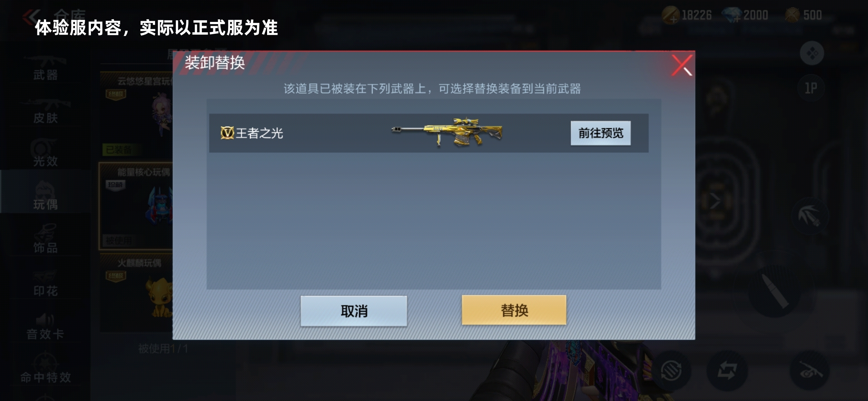Screen dimensions: 868x401
Task: Select the 火麒麟玩偶 doll card
Action: tap(137, 292)
